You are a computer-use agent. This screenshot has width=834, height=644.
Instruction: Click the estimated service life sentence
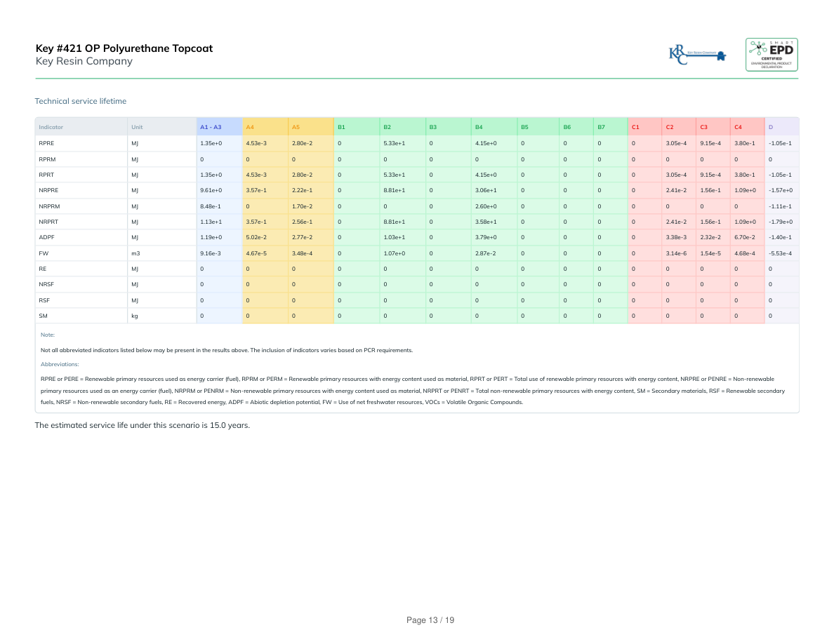[143, 425]
